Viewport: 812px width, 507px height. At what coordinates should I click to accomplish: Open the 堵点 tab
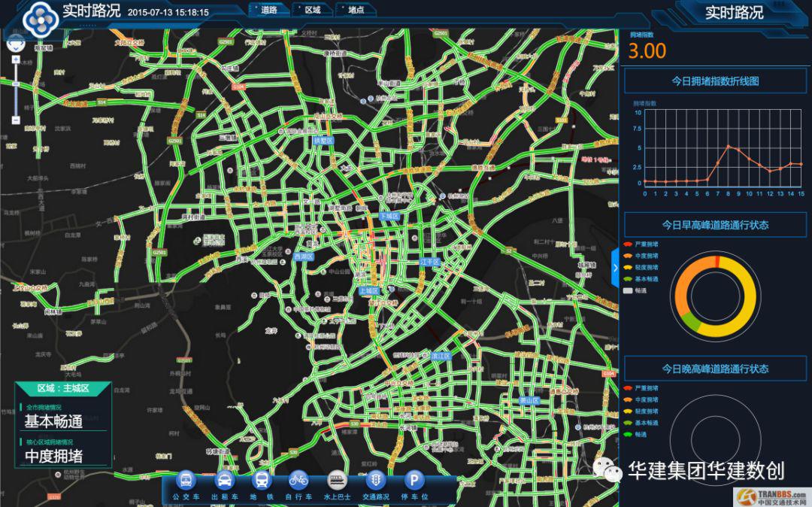[356, 9]
